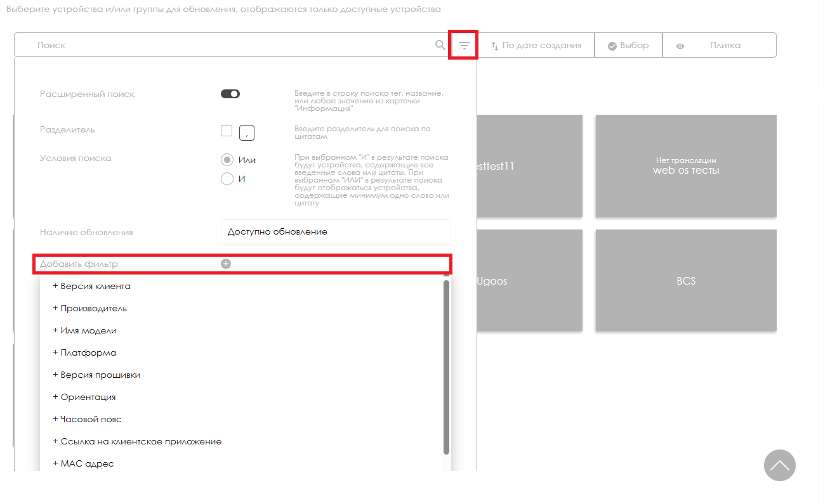The image size is (830, 504).
Task: Click the Поиск search input field
Action: [228, 46]
